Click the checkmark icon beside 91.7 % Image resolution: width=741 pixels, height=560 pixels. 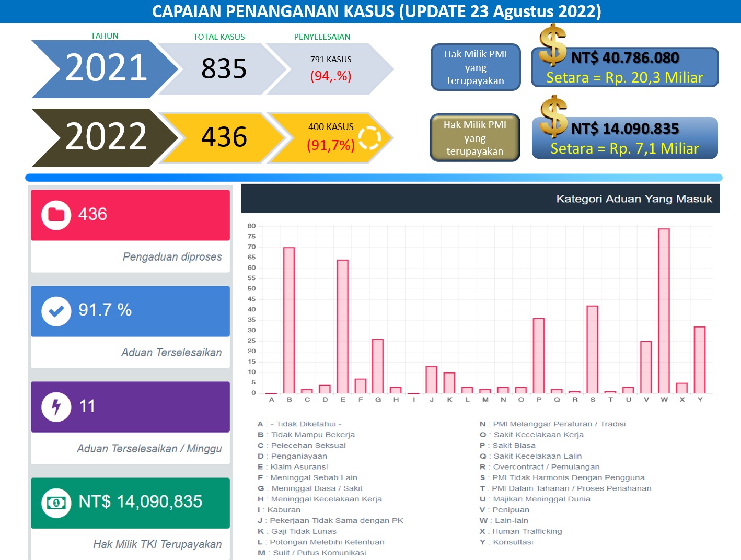pyautogui.click(x=56, y=311)
